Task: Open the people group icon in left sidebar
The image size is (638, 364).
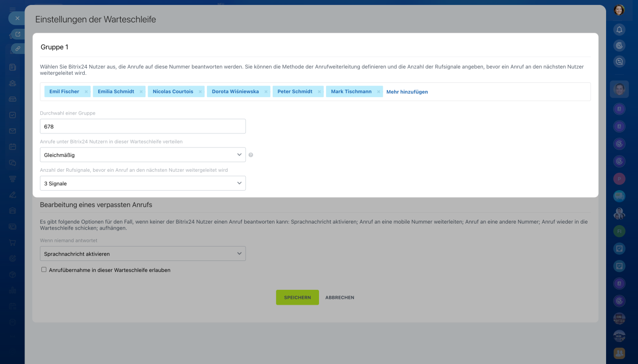Action: (12, 83)
